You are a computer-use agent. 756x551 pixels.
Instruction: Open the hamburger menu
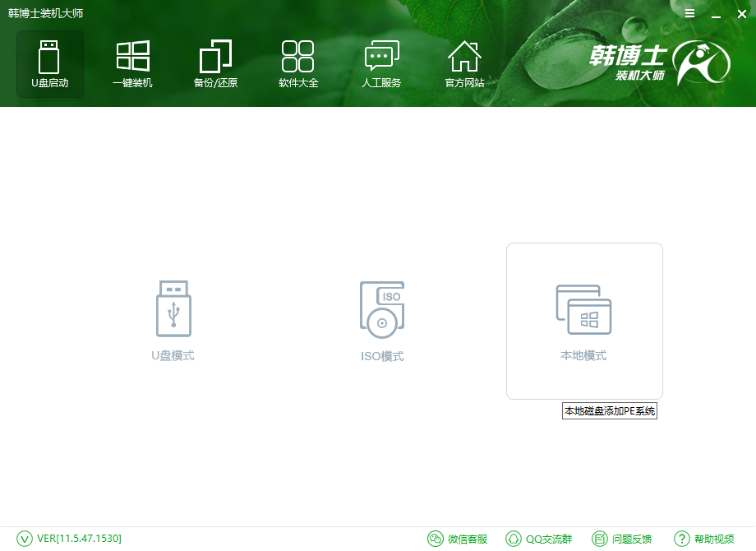click(689, 13)
